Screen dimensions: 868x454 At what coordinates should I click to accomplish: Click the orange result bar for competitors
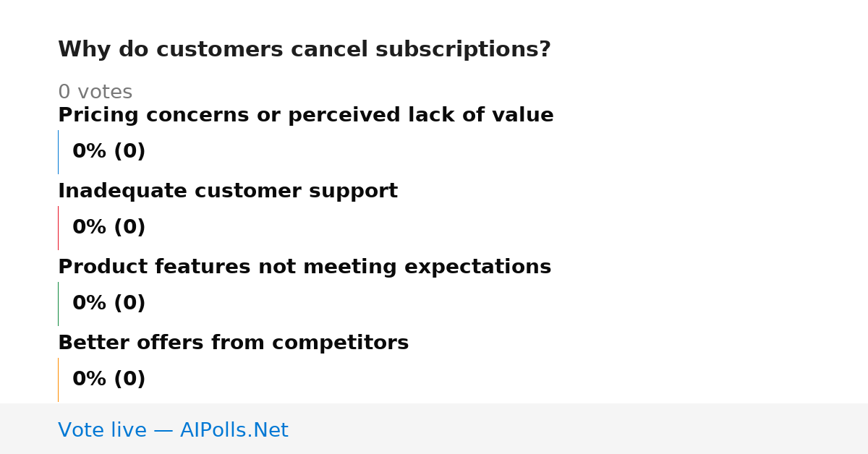coord(58,380)
